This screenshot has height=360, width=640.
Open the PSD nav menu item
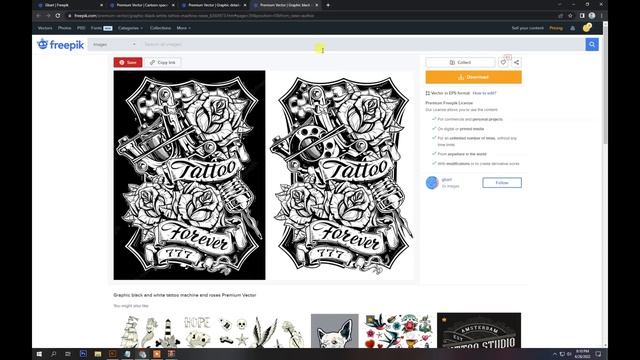pos(81,28)
